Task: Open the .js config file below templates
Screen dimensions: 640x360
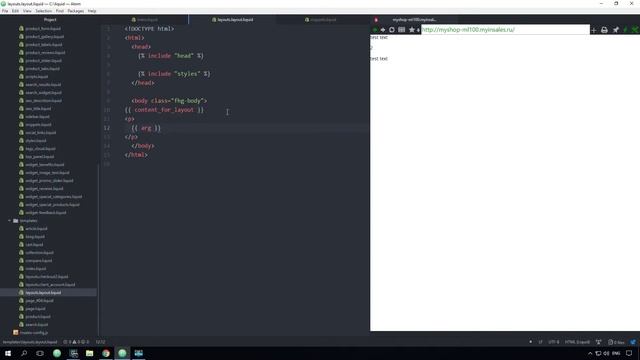Action: pos(34,333)
